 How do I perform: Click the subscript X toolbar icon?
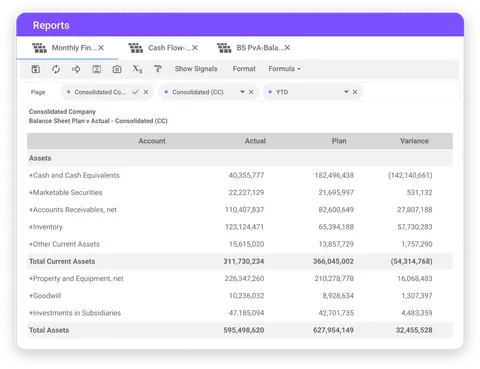point(137,69)
